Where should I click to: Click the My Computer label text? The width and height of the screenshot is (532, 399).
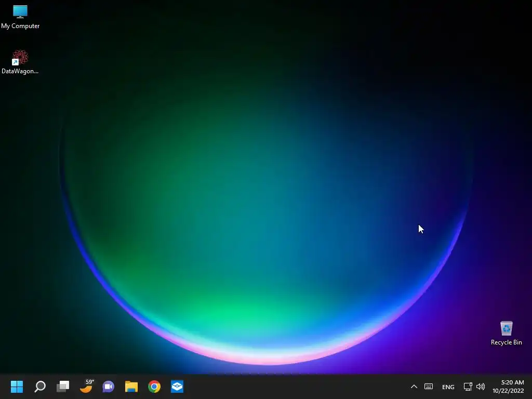pos(20,26)
